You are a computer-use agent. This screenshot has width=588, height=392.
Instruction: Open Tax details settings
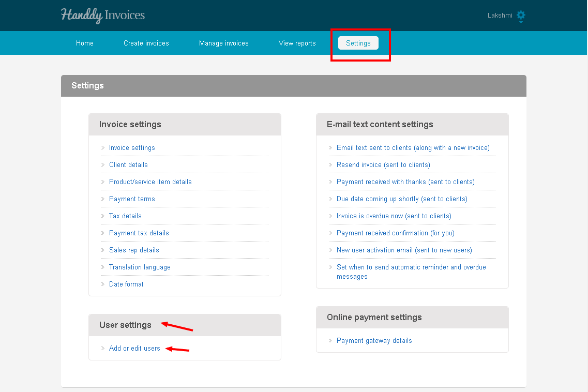pyautogui.click(x=125, y=216)
